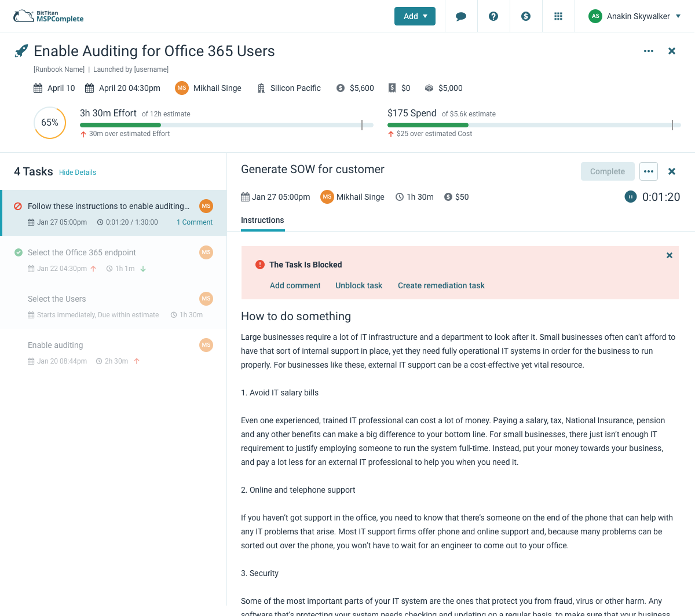Click MS avatar on Enable auditing task
This screenshot has width=695, height=616.
pyautogui.click(x=206, y=345)
